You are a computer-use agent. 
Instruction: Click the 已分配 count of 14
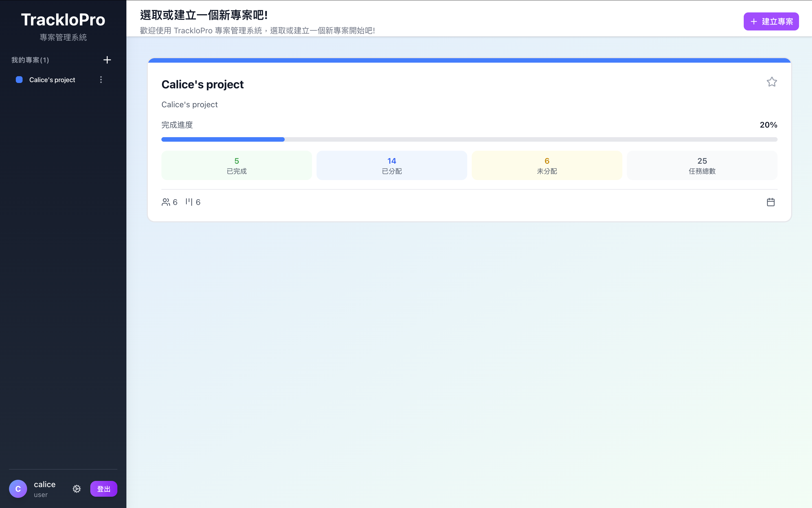pos(391,161)
